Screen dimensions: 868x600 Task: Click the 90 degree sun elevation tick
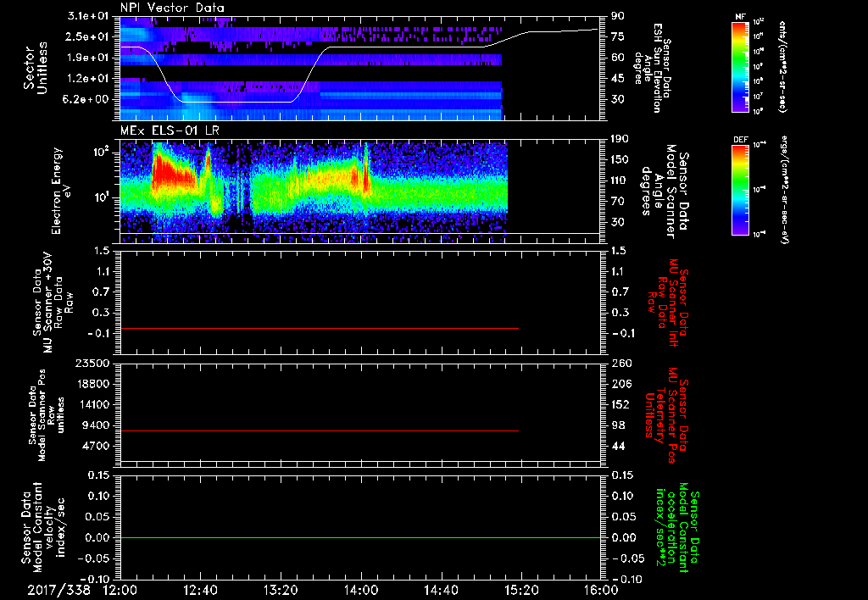(x=618, y=16)
